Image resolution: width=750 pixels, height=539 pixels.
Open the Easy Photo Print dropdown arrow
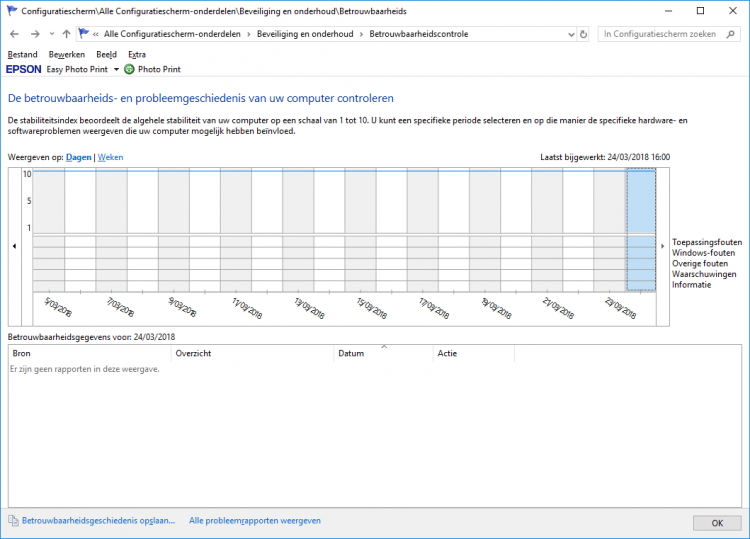pos(116,70)
